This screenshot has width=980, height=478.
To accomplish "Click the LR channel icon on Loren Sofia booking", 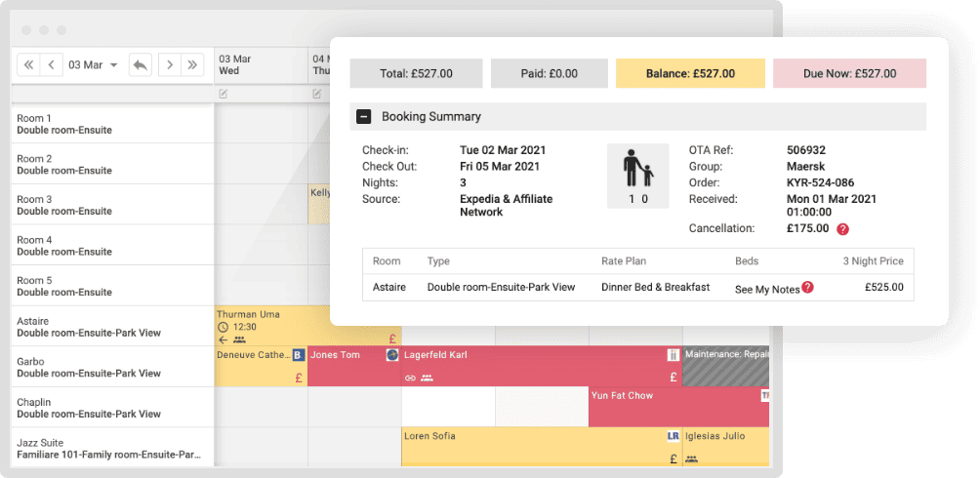I will (674, 436).
